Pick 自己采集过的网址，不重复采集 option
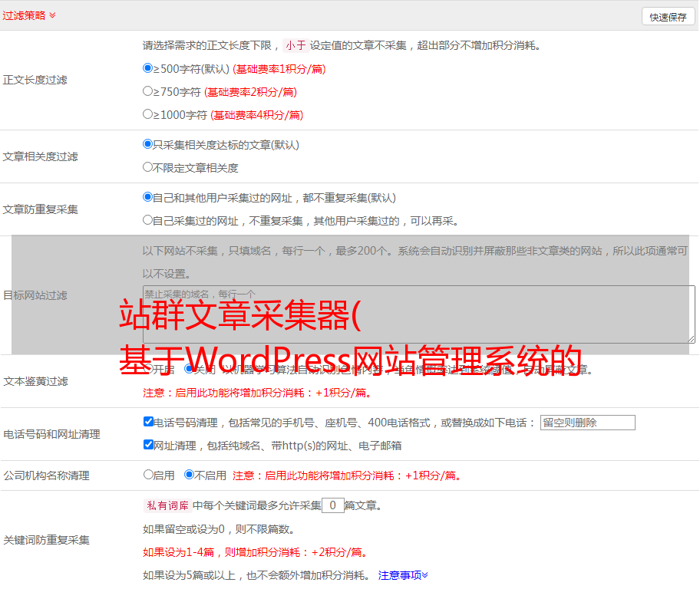This screenshot has width=700, height=589. 147,220
